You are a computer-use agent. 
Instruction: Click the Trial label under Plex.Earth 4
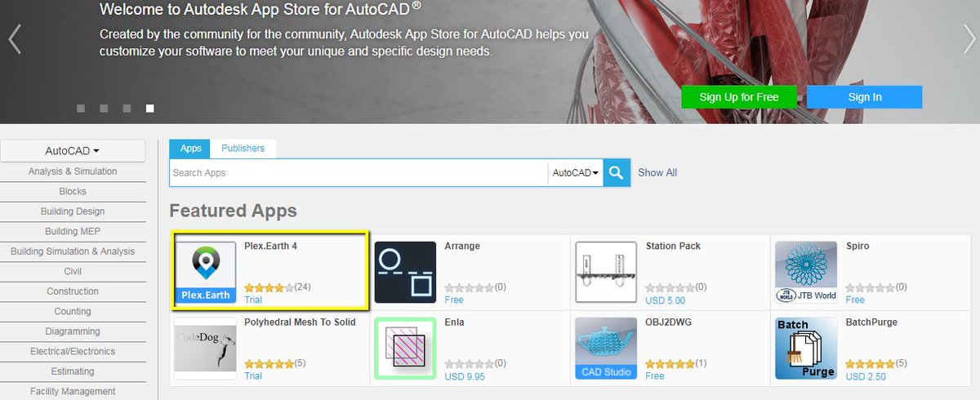pos(253,300)
